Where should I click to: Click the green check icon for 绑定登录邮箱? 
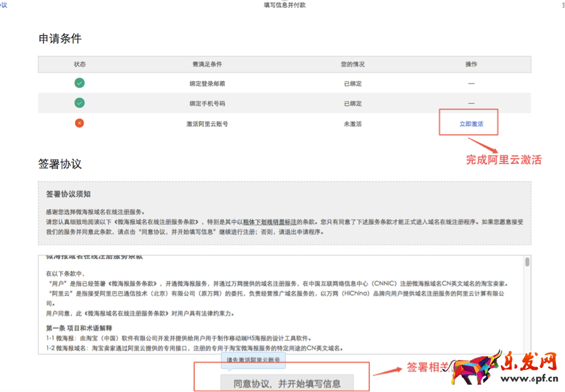(79, 83)
